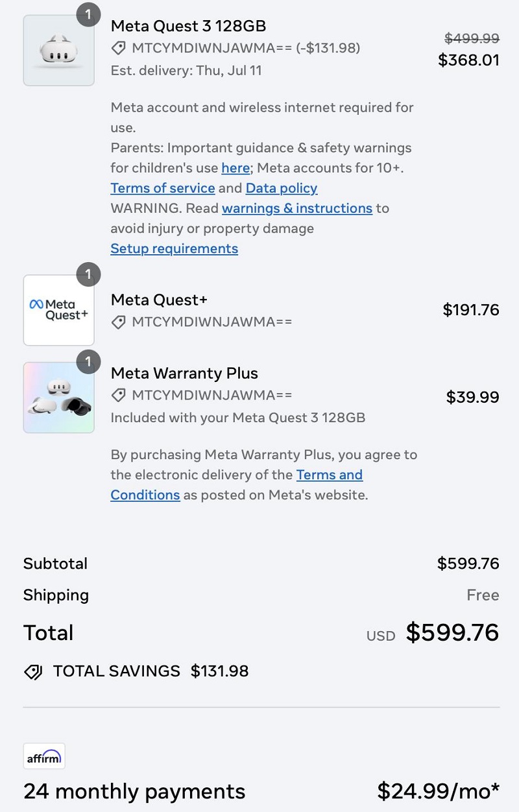Click the Meta Quest 3 headset thumbnail
Screen dimensions: 519x812
[58, 51]
